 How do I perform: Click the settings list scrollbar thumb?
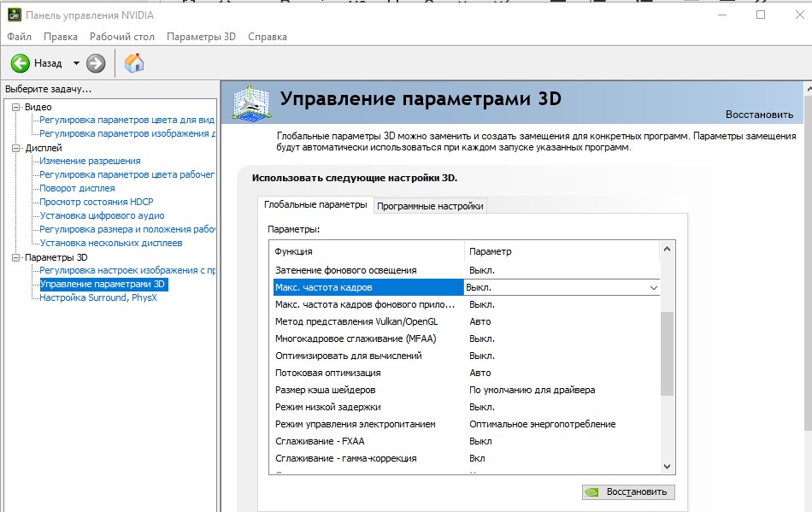667,354
